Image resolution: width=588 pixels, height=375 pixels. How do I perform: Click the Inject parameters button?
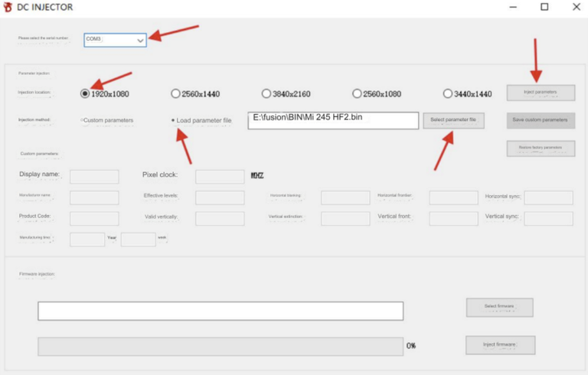[x=541, y=93]
